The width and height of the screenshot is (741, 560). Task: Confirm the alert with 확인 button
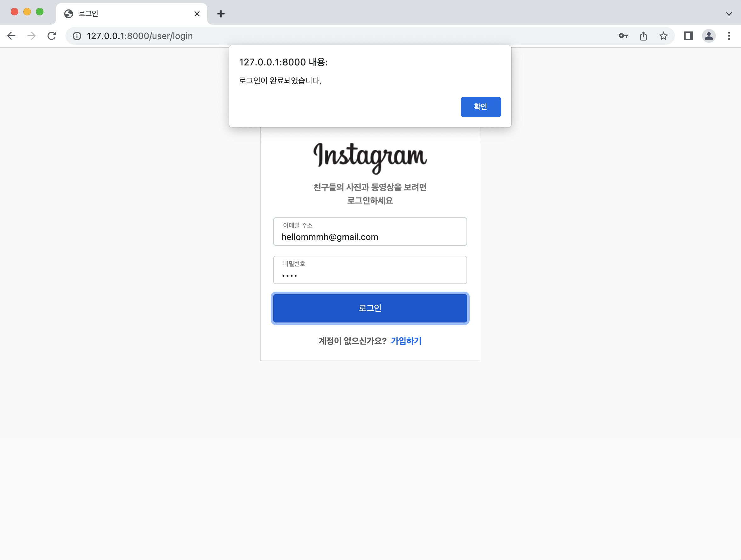(x=481, y=107)
